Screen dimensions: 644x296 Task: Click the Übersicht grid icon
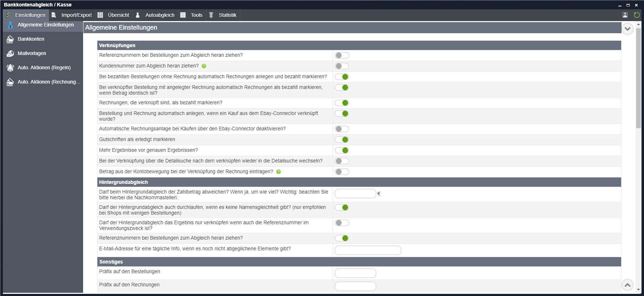[x=100, y=15]
